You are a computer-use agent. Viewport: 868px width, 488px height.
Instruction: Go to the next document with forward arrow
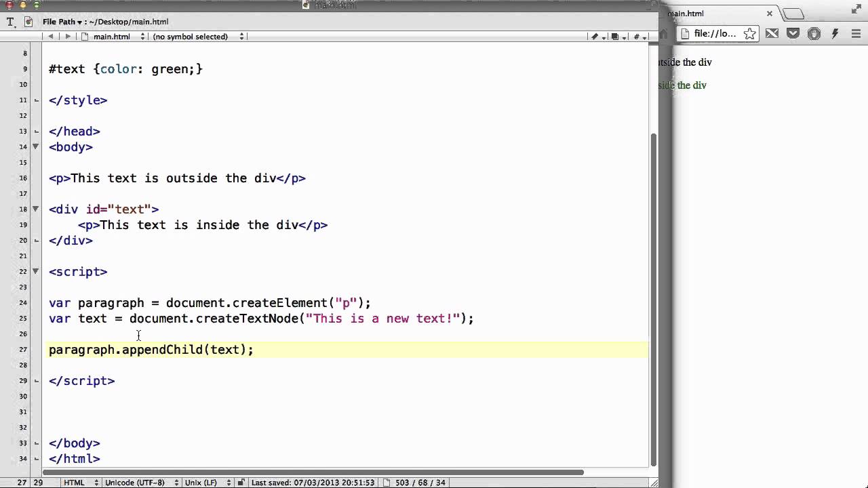(x=68, y=37)
